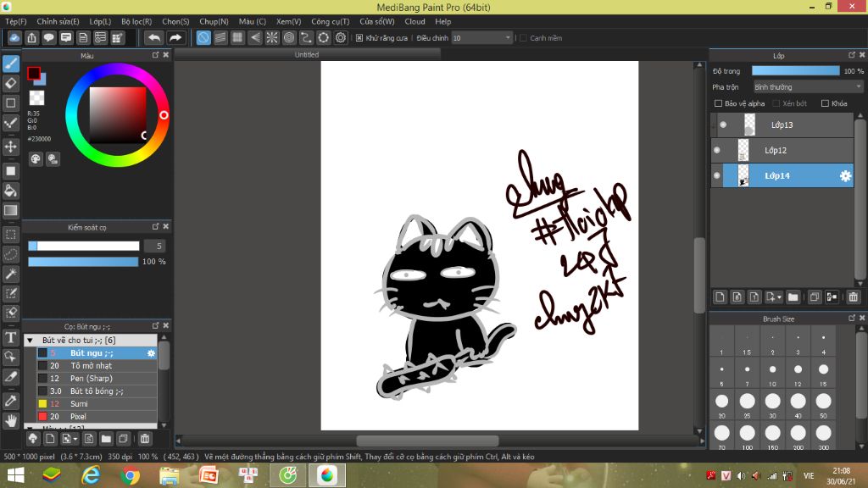Open snap settings gear icon
Image resolution: width=868 pixels, height=488 pixels.
point(341,37)
